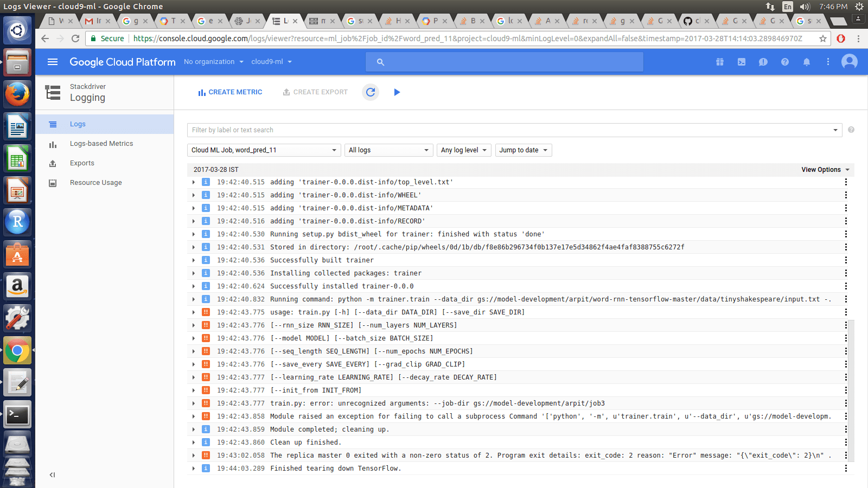
Task: Open the 'Jump to date' dropdown
Action: point(524,150)
